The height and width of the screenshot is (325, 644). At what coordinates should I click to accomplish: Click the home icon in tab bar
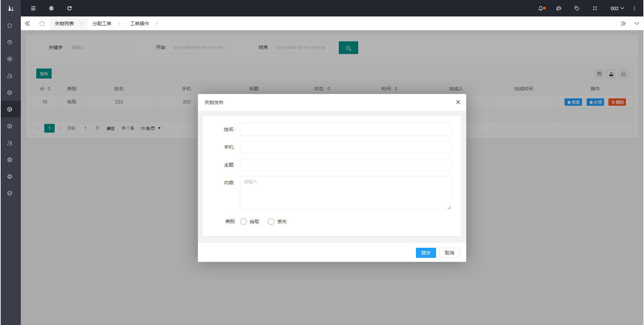(42, 24)
